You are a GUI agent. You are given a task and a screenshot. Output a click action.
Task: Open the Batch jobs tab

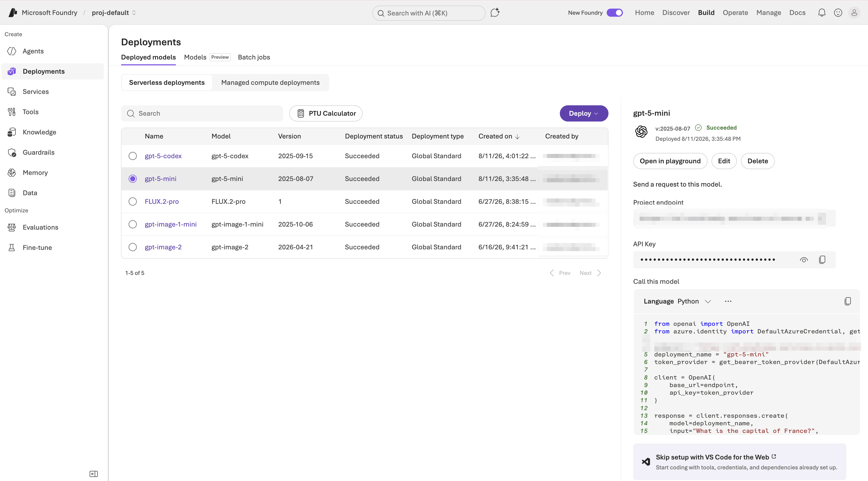pyautogui.click(x=254, y=57)
